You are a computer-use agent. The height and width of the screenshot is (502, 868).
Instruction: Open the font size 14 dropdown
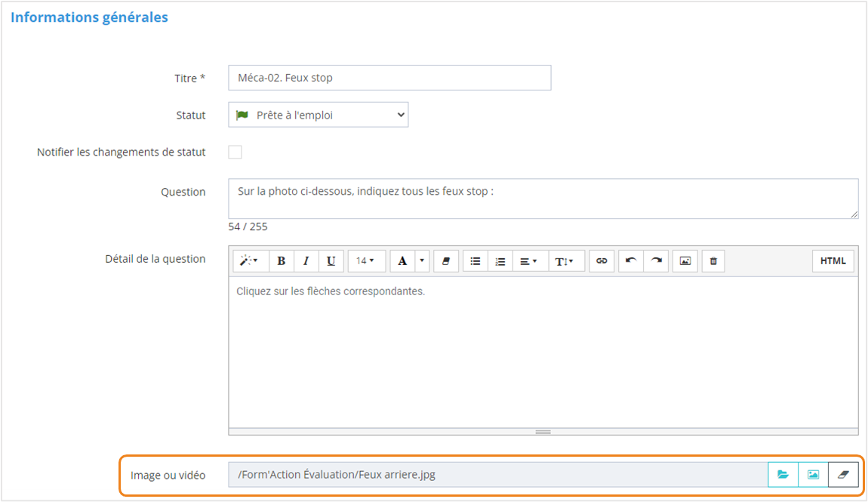point(366,261)
